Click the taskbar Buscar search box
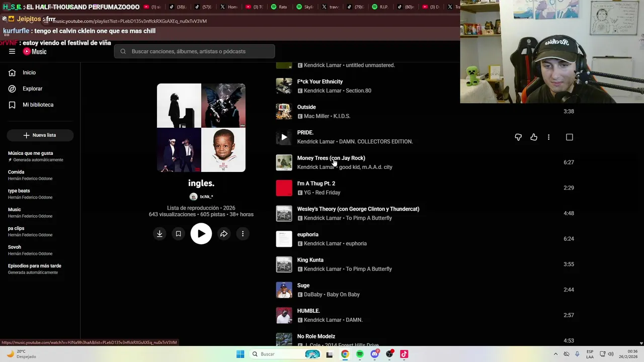 tap(285, 354)
